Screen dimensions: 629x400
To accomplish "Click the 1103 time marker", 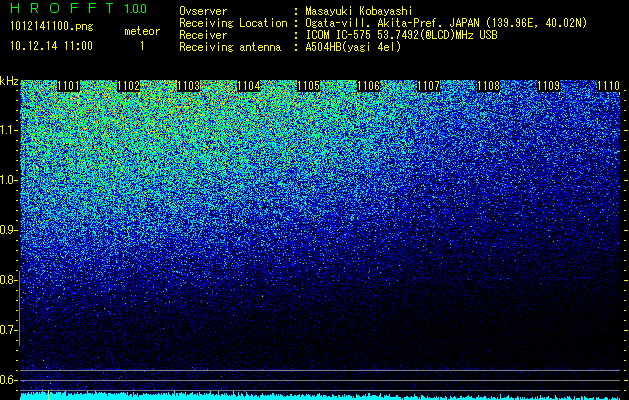I will tap(189, 86).
